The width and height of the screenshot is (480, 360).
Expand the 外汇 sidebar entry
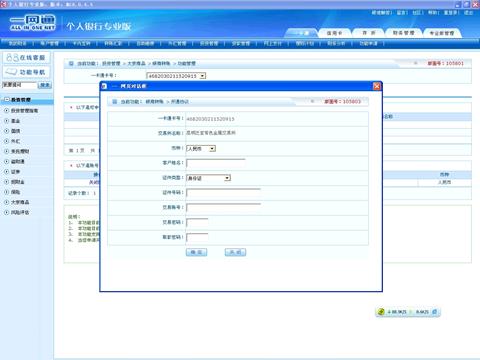[x=12, y=141]
